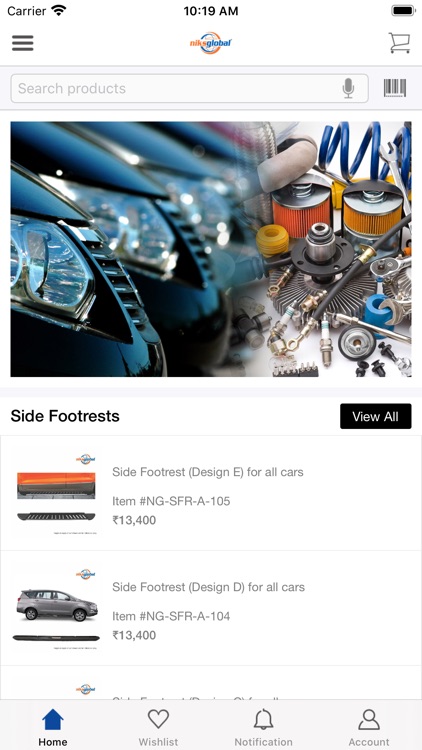Tap Item #NG-SFR-A-104 text

pyautogui.click(x=171, y=616)
